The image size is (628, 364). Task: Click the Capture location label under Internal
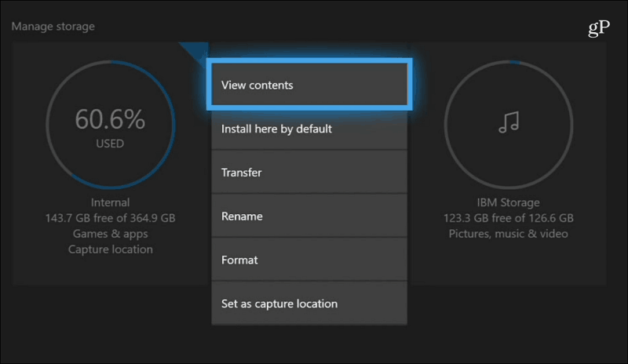(110, 249)
